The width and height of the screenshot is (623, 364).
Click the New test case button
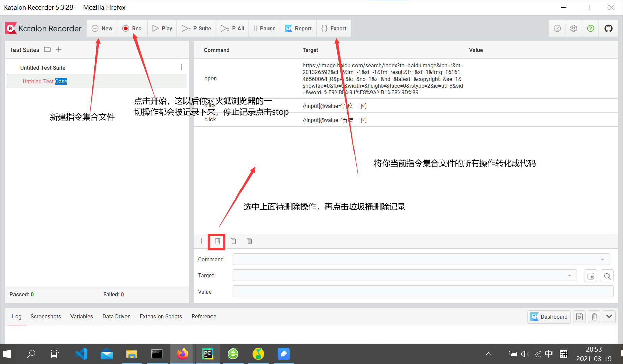click(x=102, y=28)
